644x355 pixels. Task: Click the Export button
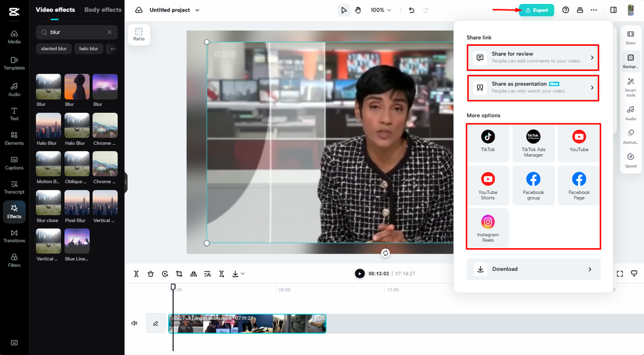pos(536,10)
